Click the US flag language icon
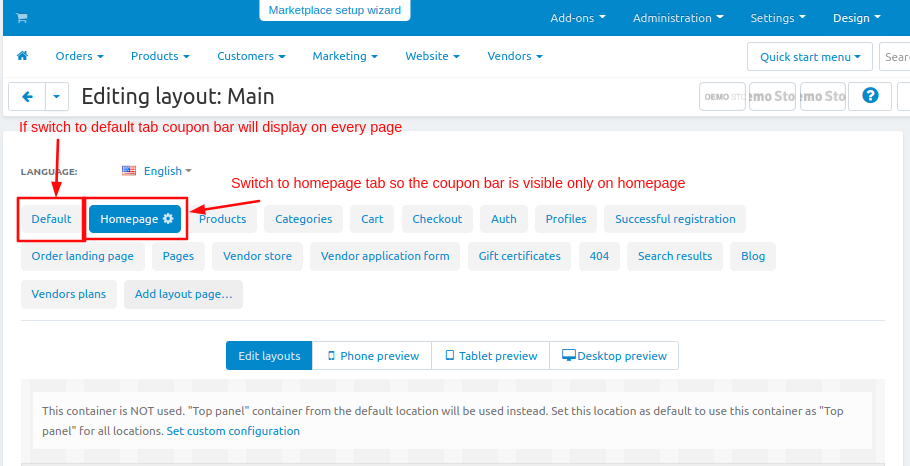Image resolution: width=910 pixels, height=466 pixels. (129, 171)
